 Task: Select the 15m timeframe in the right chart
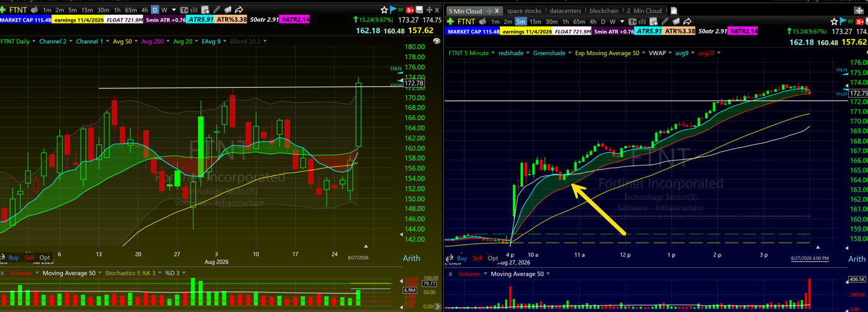pos(535,22)
